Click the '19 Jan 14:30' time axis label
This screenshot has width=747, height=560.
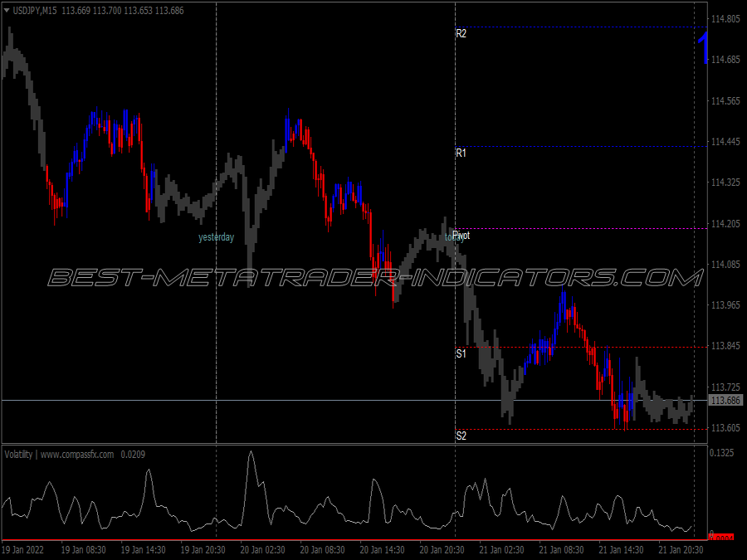pyautogui.click(x=143, y=550)
